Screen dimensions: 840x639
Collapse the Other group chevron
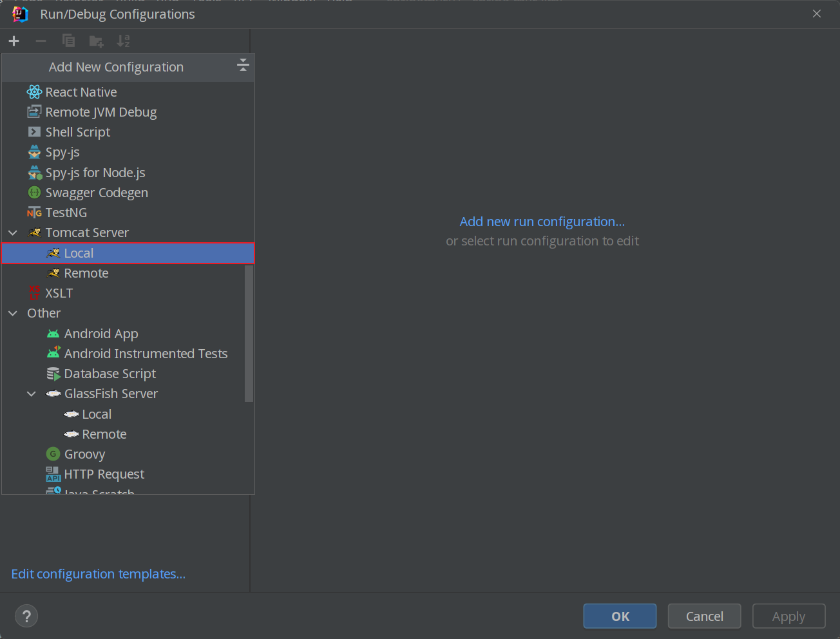point(13,313)
